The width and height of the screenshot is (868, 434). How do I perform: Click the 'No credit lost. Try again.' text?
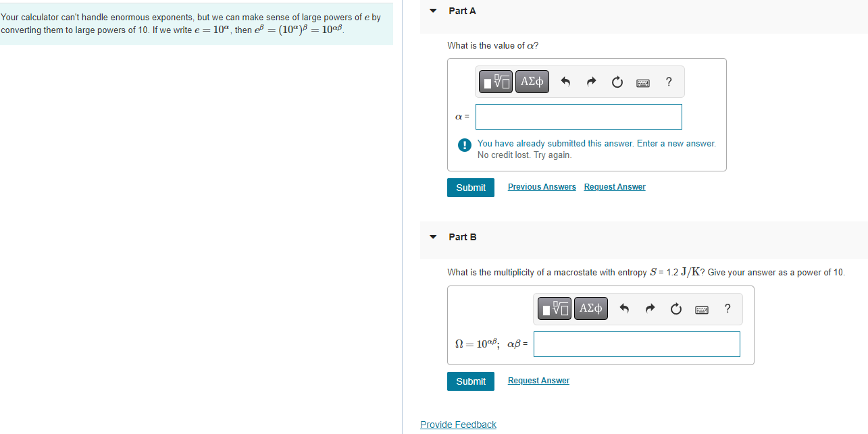(x=524, y=155)
